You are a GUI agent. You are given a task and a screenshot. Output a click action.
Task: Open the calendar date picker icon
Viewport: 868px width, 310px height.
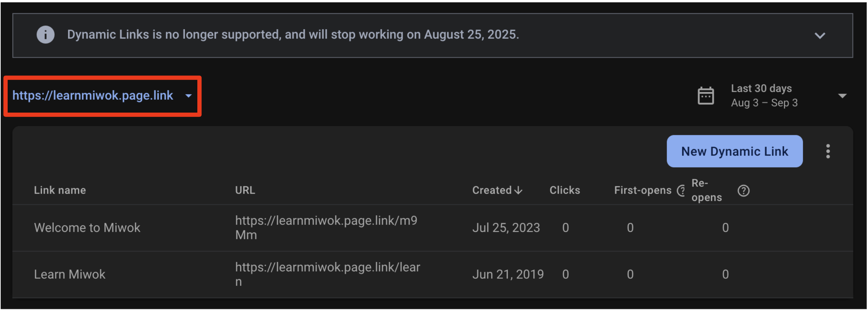tap(706, 95)
